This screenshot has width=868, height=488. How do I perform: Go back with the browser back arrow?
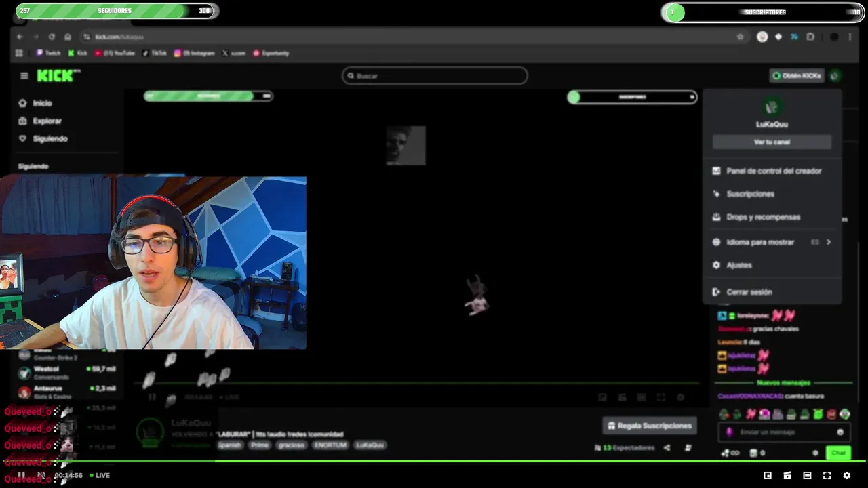(20, 37)
